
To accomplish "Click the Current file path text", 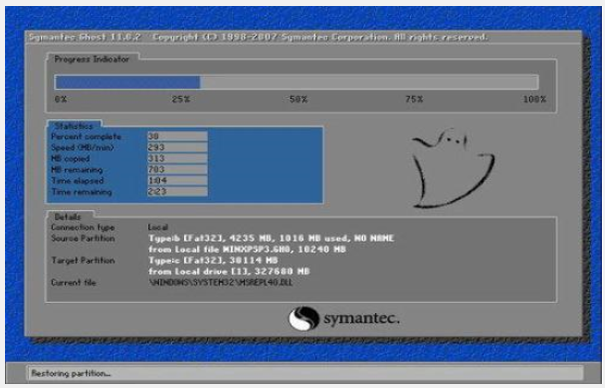I will click(221, 283).
